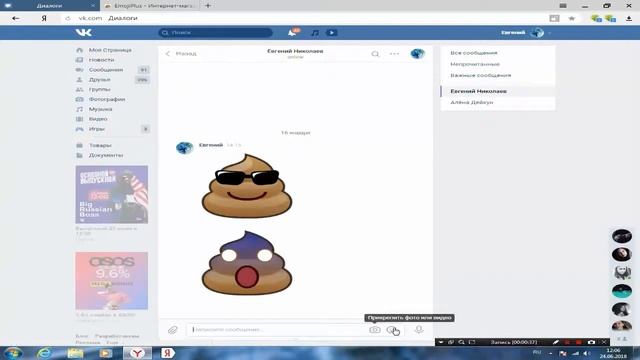Open the media player taskbar icon
The image size is (640, 360).
106,353
